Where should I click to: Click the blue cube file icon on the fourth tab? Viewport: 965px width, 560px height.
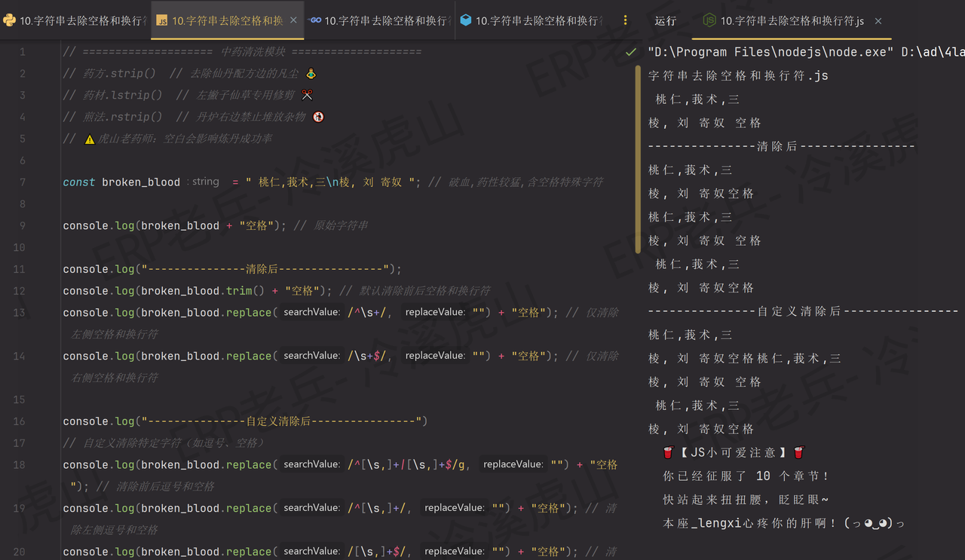pos(467,20)
